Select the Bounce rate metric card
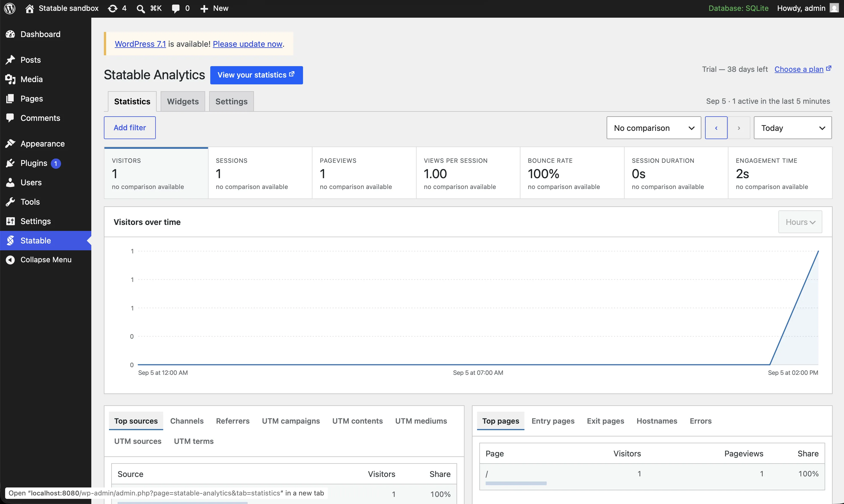 tap(572, 173)
